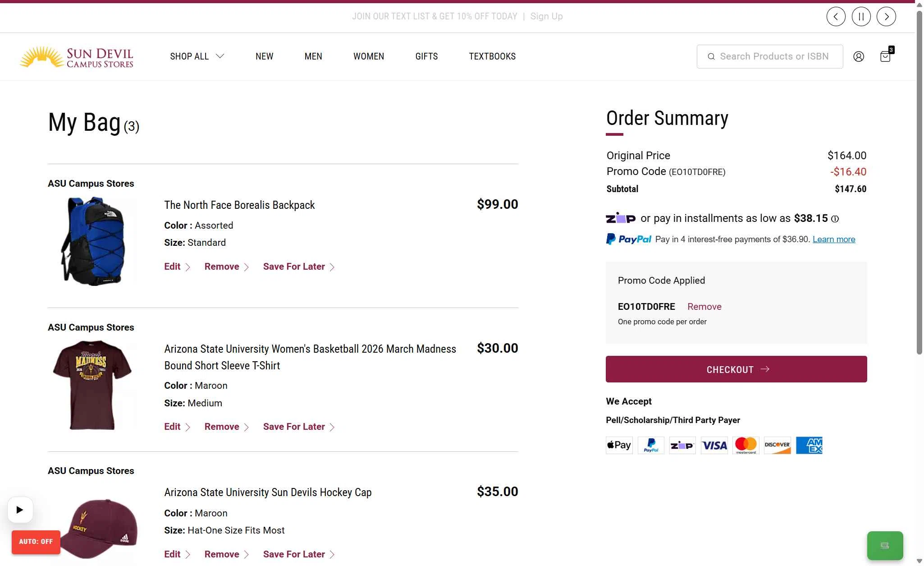Click the $35.00 hockey cap price
924x566 pixels.
pos(498,492)
